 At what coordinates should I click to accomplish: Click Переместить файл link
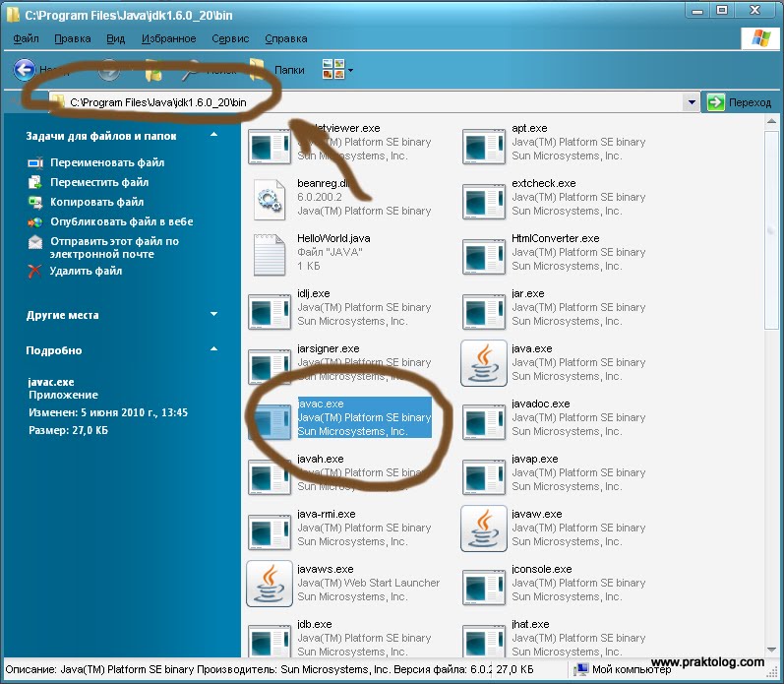99,182
